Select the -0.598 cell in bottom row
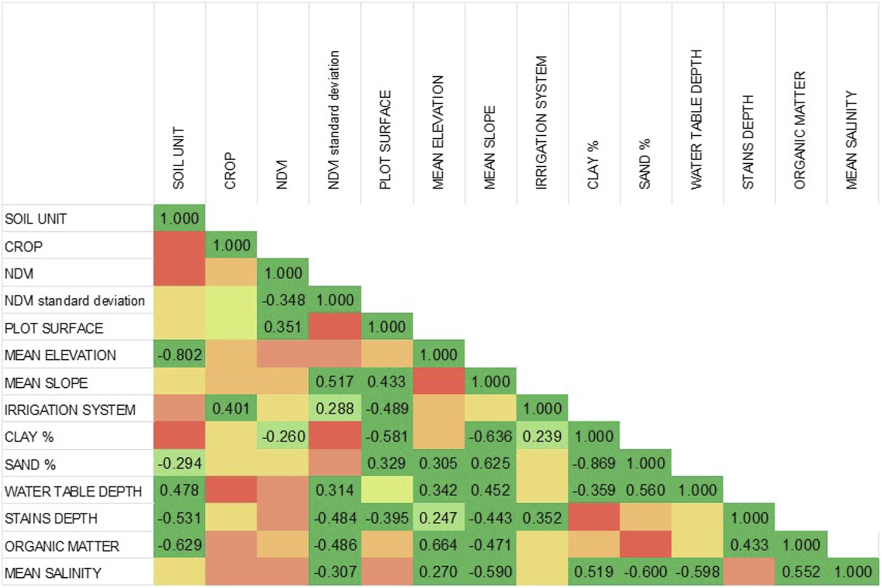This screenshot has height=588, width=882. 697,573
